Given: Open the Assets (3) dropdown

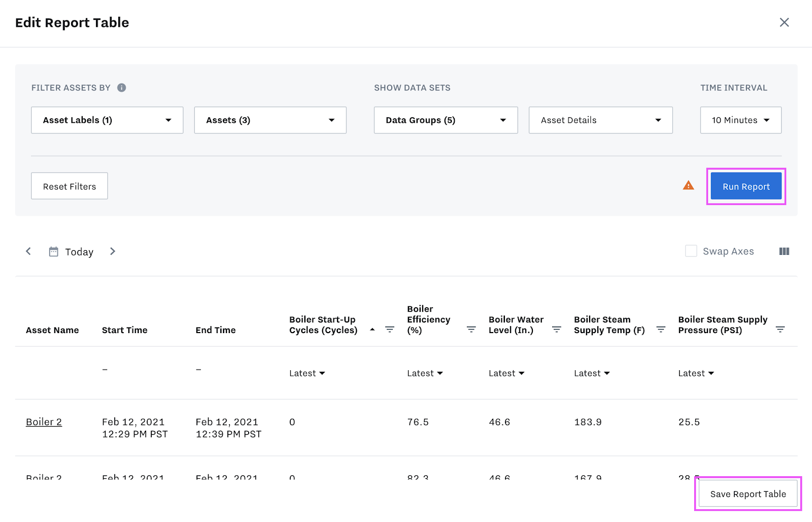Looking at the screenshot, I should click(x=270, y=120).
